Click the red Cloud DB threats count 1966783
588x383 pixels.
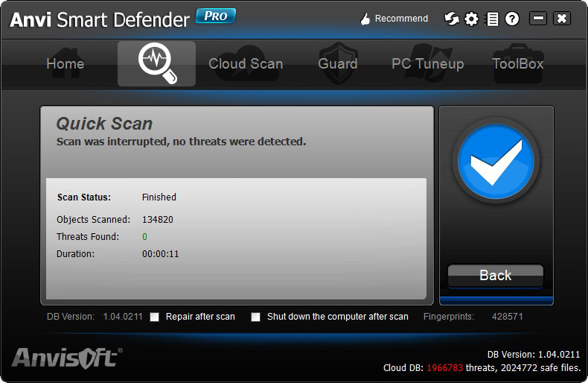point(445,368)
